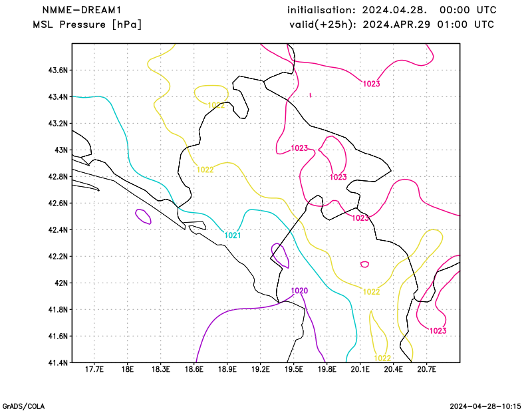Click the 43N latitude label
The height and width of the screenshot is (411, 532).
[61, 150]
